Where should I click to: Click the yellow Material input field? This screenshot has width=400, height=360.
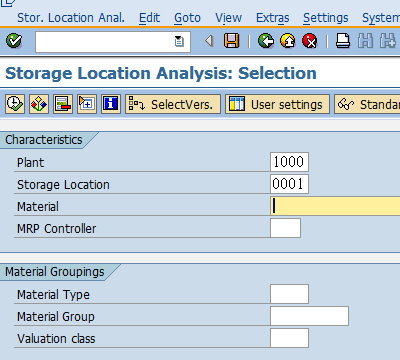[335, 206]
